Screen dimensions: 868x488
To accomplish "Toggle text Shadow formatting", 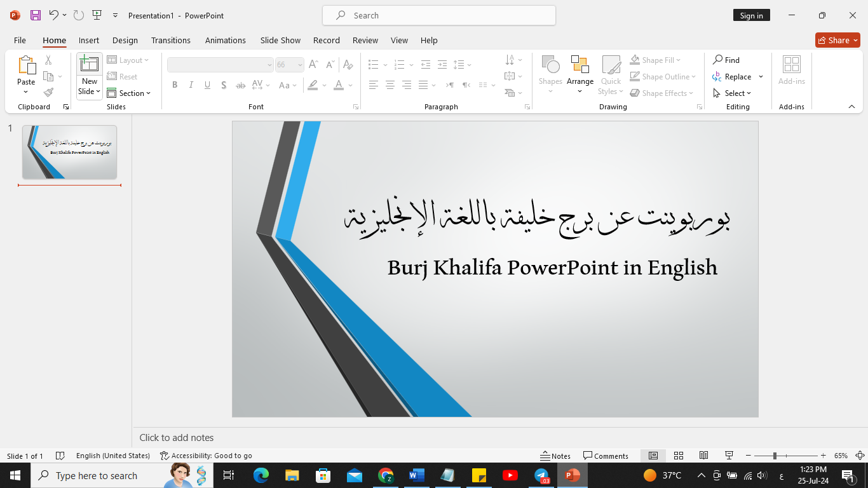I will click(x=224, y=85).
